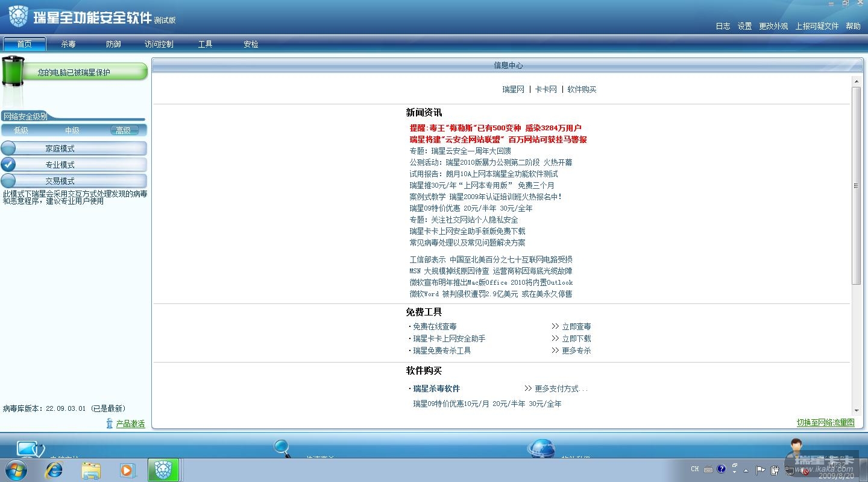This screenshot has width=868, height=482.
Task: Switch to the 工具 tab
Action: pos(206,44)
